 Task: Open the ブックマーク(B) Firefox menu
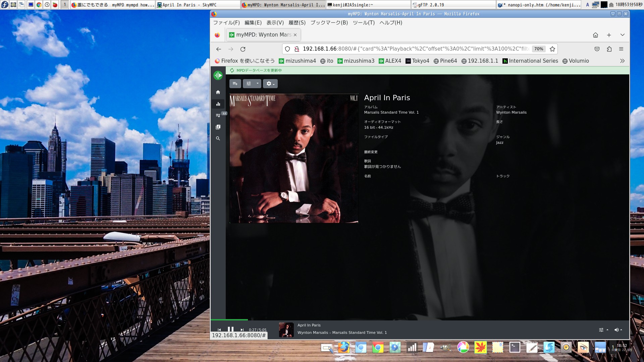tap(329, 23)
